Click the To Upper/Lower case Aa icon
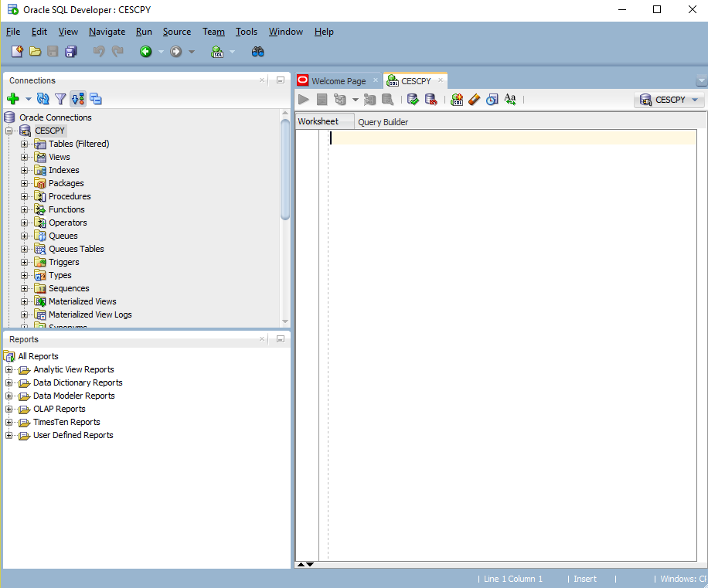708x588 pixels. (x=510, y=99)
